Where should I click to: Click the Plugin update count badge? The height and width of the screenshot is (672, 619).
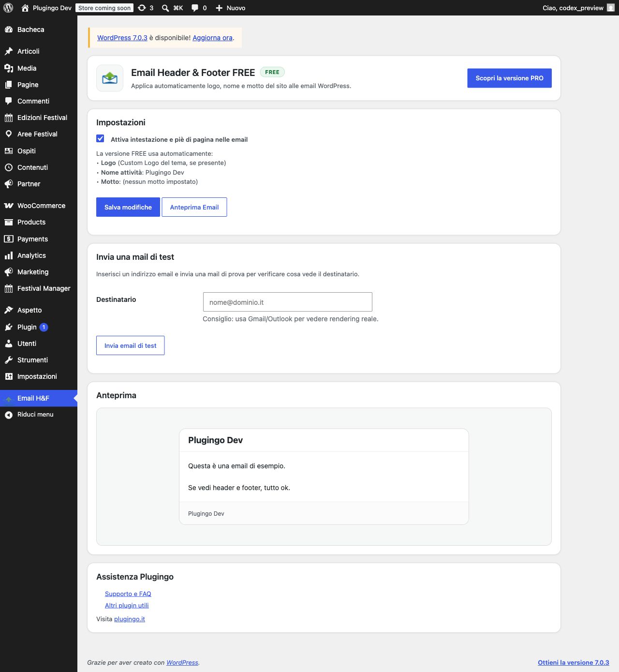pyautogui.click(x=44, y=327)
